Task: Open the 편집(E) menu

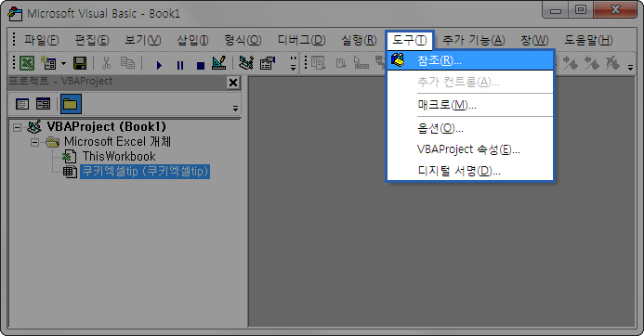Action: pyautogui.click(x=92, y=40)
